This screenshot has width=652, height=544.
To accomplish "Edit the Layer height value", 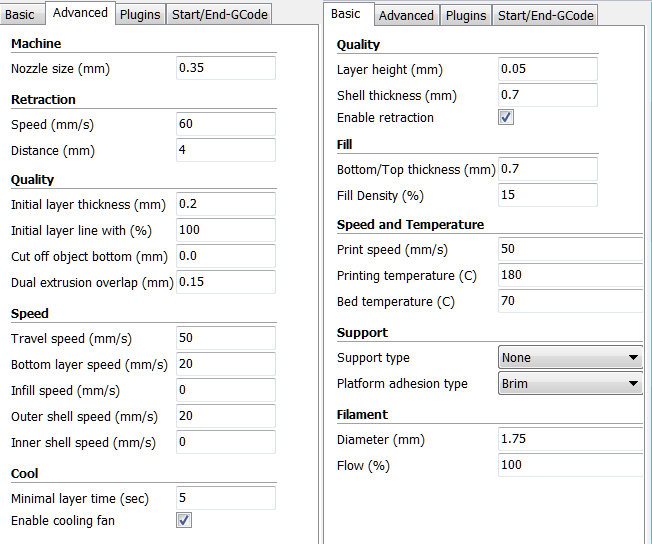I will click(x=547, y=69).
